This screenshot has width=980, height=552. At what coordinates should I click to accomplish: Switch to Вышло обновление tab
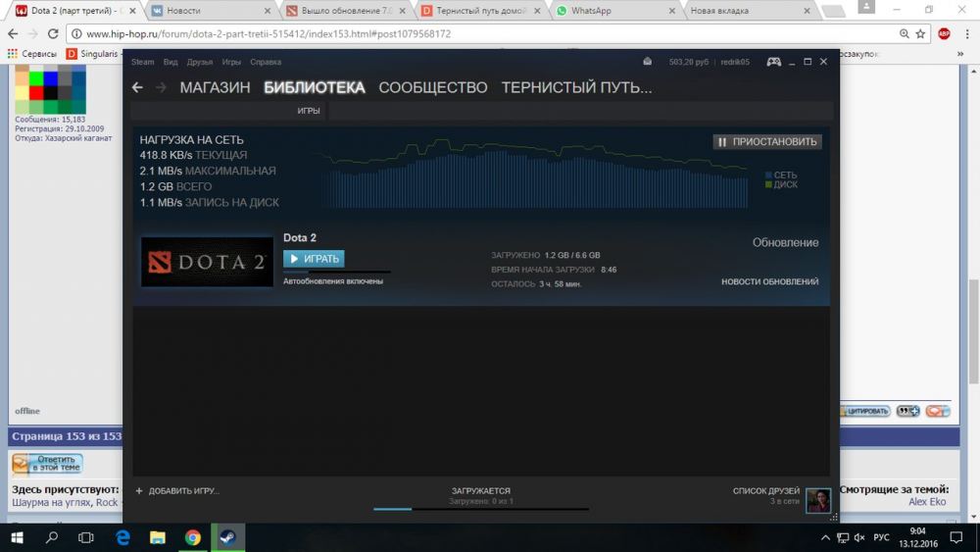pos(345,11)
